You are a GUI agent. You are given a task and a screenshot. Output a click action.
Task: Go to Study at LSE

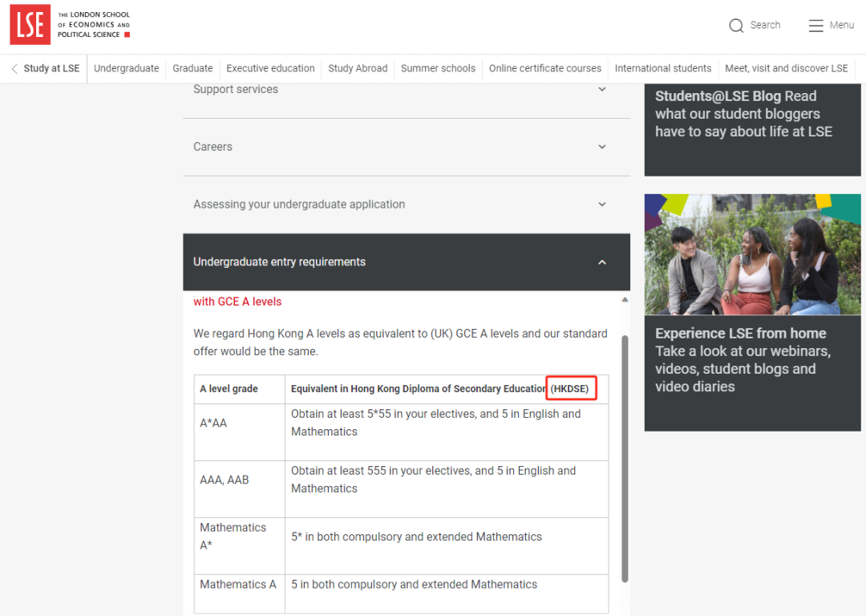[51, 68]
